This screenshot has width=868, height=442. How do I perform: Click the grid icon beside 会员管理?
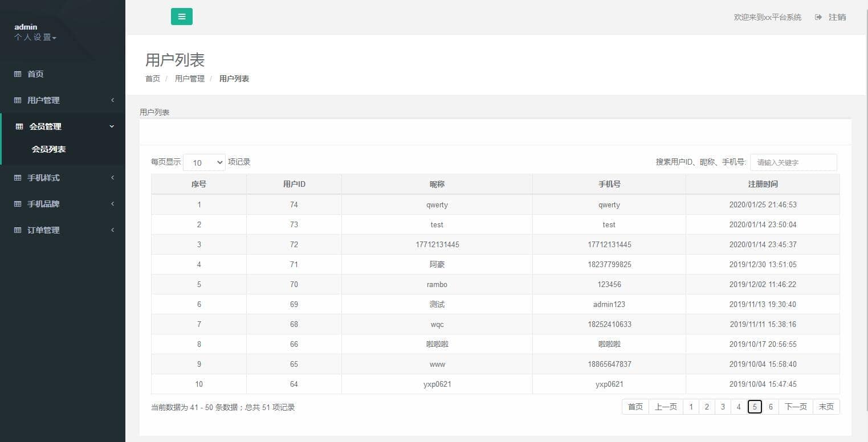pyautogui.click(x=19, y=126)
